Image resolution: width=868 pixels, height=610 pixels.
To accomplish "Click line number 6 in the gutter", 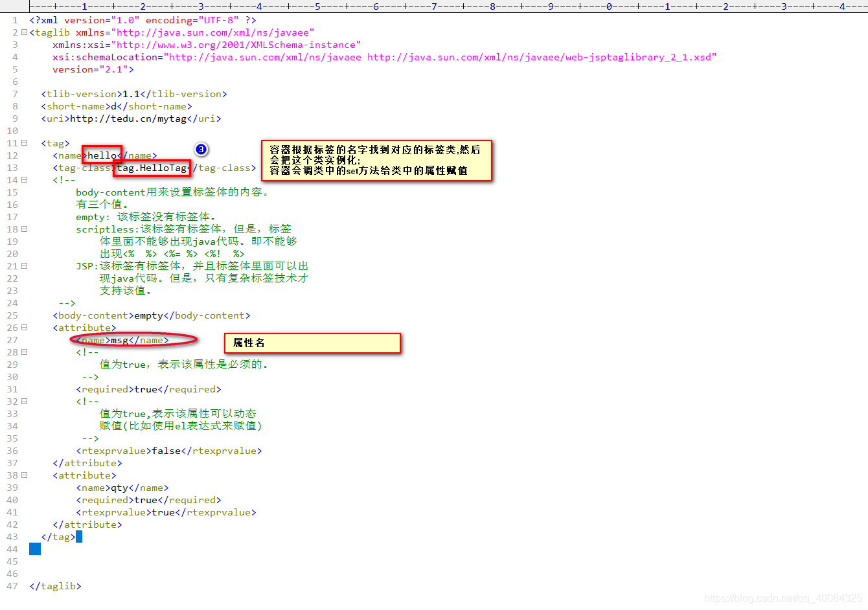I will click(x=15, y=82).
